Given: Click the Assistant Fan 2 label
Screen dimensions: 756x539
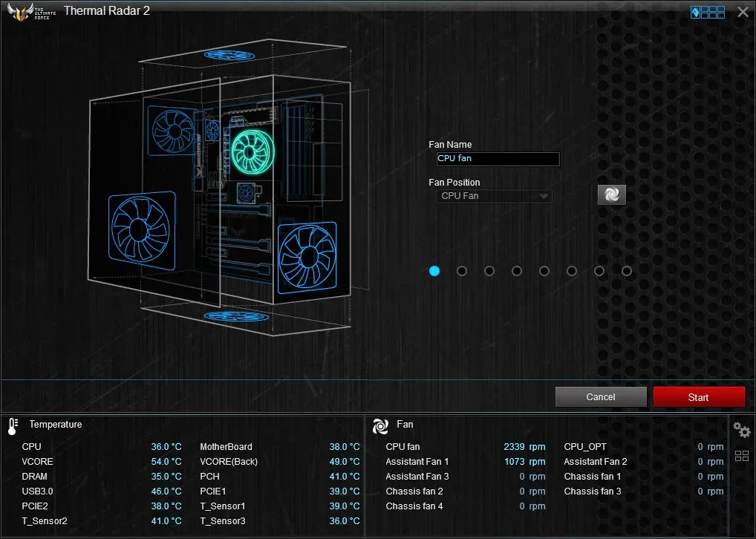Looking at the screenshot, I should pos(596,462).
